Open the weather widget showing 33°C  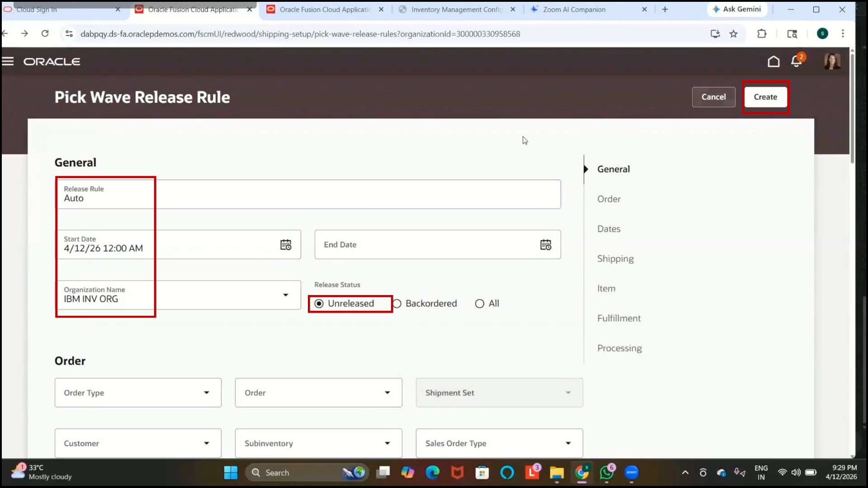point(42,472)
